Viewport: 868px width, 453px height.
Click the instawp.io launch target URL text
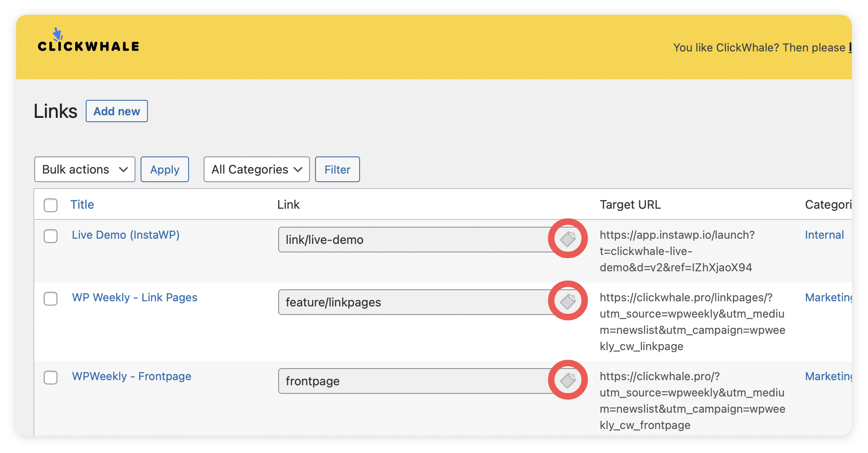pyautogui.click(x=677, y=251)
